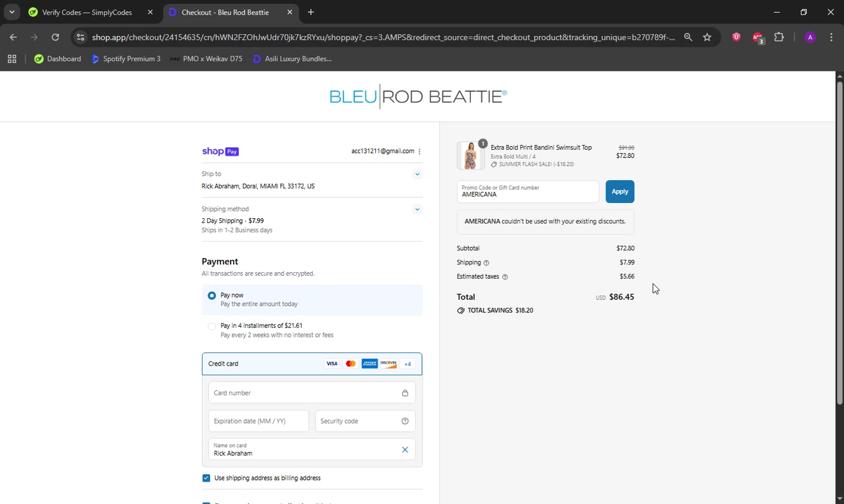Screen dimensions: 844x504
Task: Open Asili Luxury Bundles bookmark
Action: click(x=292, y=58)
